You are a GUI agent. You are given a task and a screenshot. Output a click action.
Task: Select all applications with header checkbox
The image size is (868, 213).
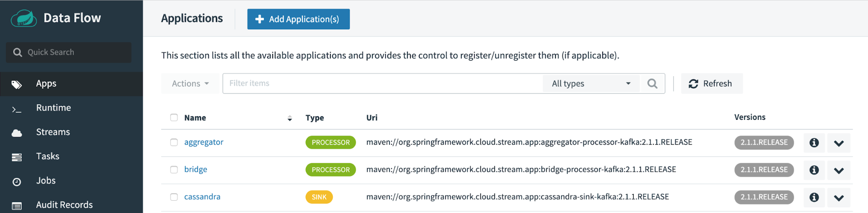coord(174,117)
